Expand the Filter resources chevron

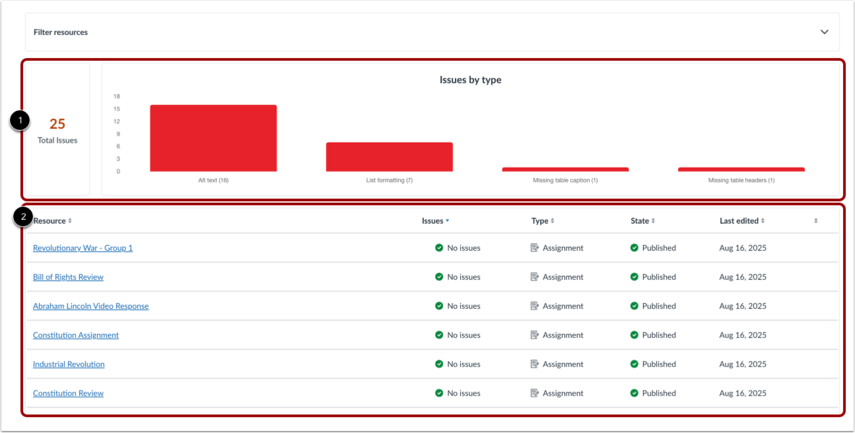click(824, 32)
